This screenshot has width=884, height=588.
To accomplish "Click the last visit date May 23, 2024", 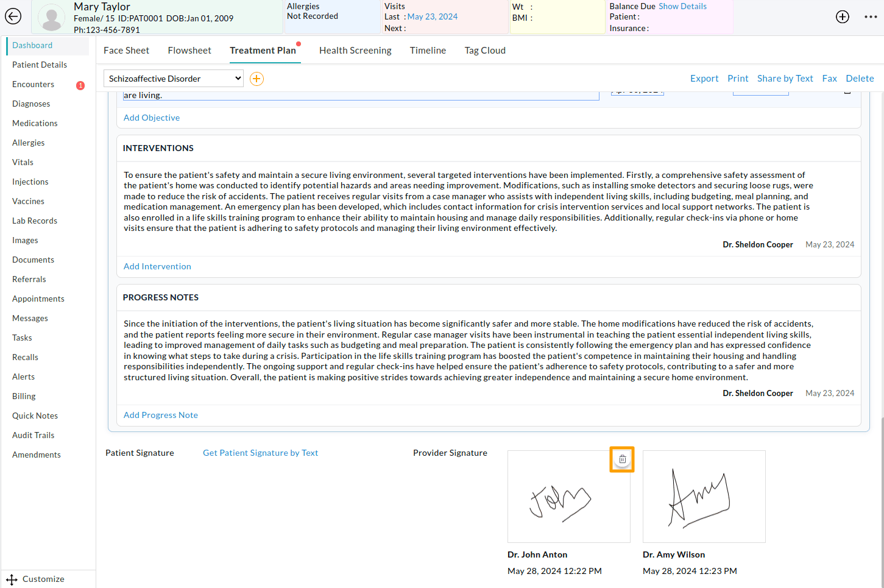I will pyautogui.click(x=433, y=16).
